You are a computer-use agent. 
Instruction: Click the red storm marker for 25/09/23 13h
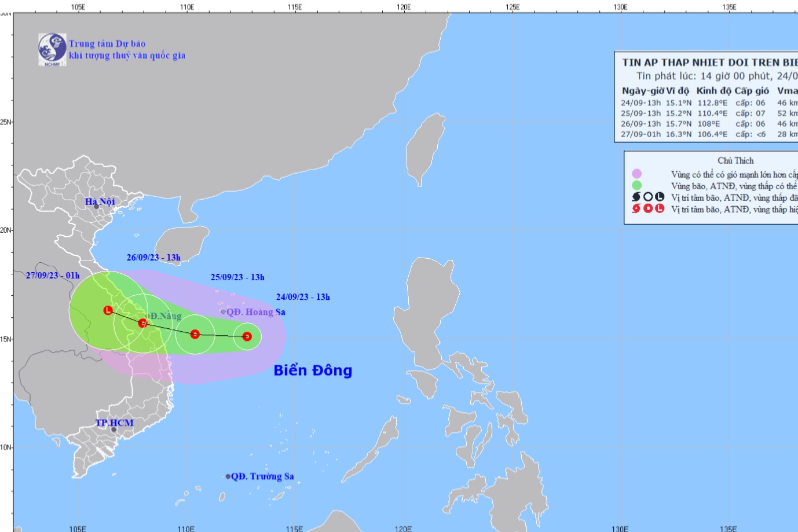(195, 334)
